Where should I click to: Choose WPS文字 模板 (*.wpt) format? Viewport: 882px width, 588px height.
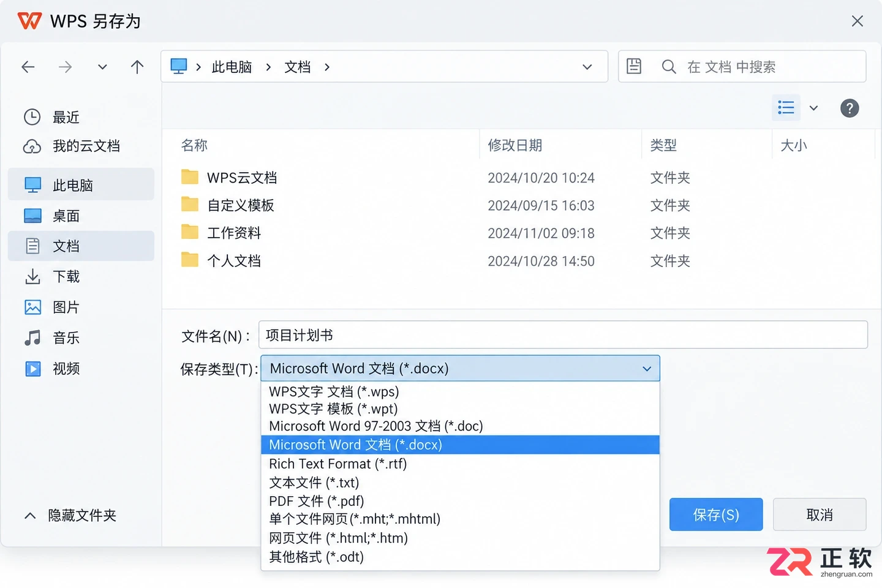pos(460,409)
